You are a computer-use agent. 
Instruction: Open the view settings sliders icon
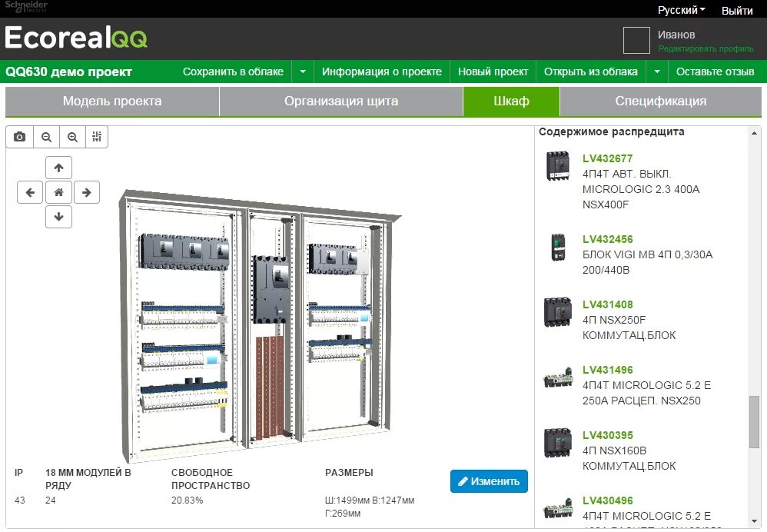97,137
